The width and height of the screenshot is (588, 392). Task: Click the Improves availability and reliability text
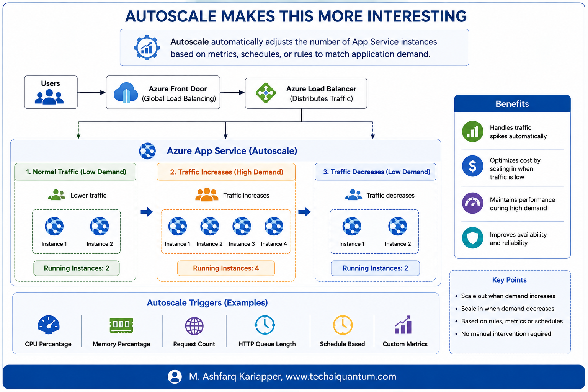point(518,239)
